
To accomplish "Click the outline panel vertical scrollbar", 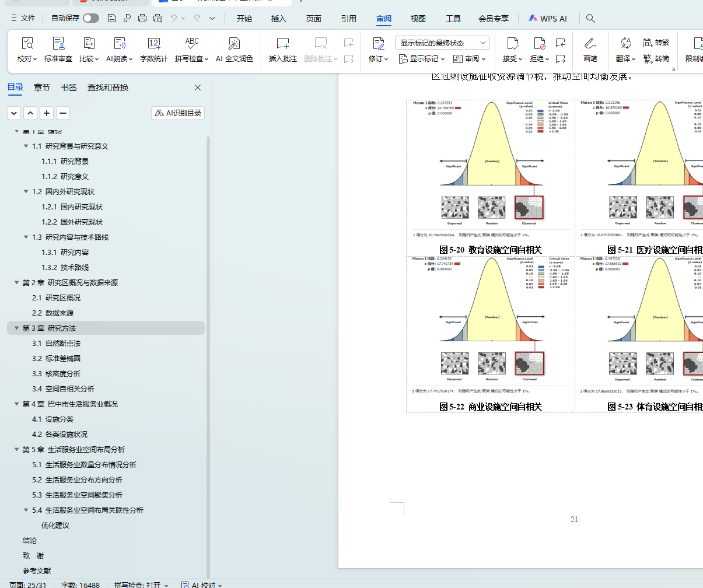I will (208, 350).
